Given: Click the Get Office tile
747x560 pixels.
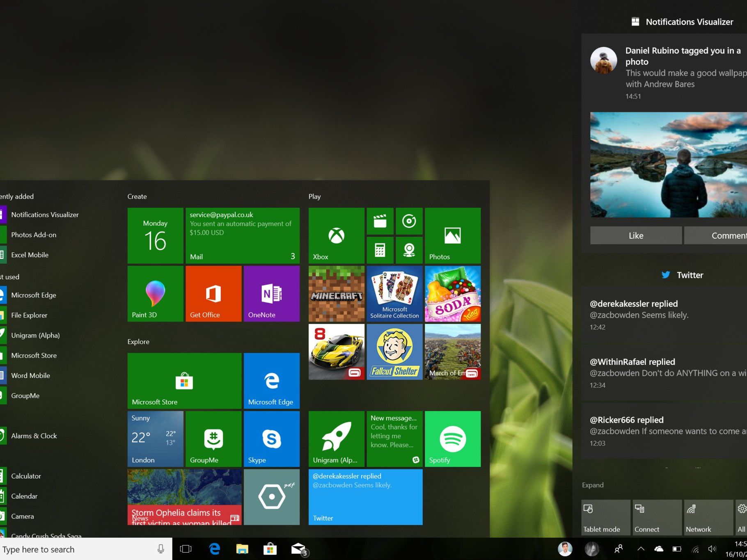Looking at the screenshot, I should point(213,294).
